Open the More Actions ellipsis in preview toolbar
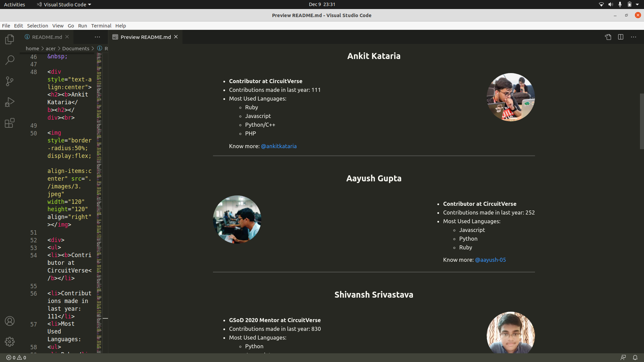Image resolution: width=644 pixels, height=362 pixels. pyautogui.click(x=634, y=37)
